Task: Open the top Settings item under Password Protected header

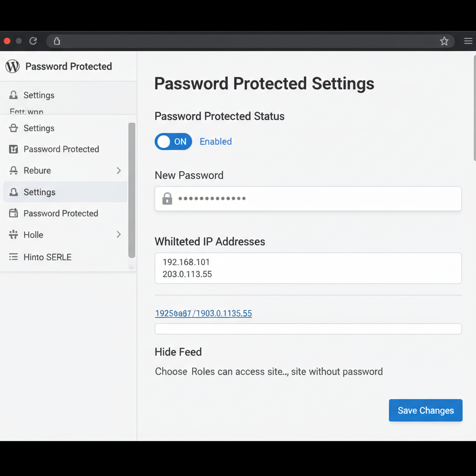Action: click(39, 95)
